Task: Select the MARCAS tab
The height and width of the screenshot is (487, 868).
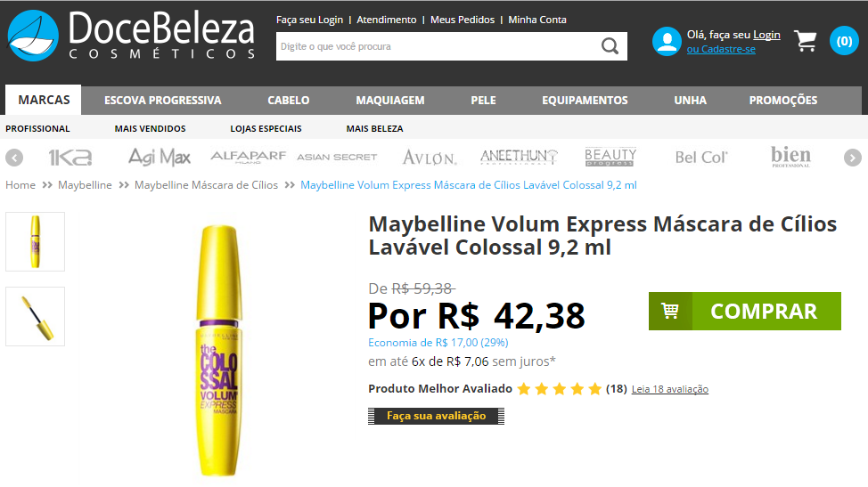Action: pos(44,100)
